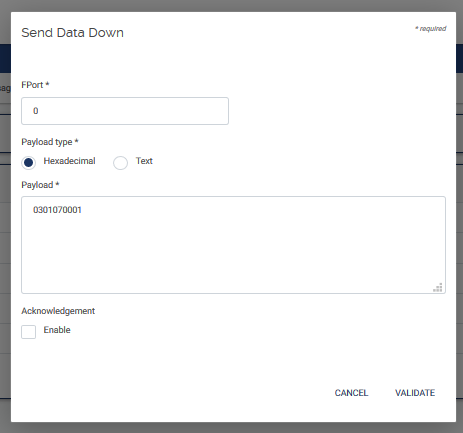Click inside the Payload text area

[x=233, y=245]
